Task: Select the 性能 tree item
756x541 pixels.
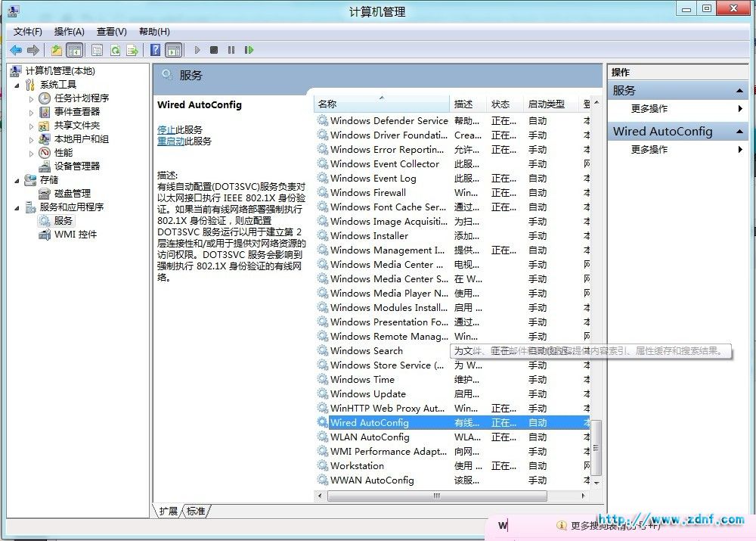Action: pos(64,153)
